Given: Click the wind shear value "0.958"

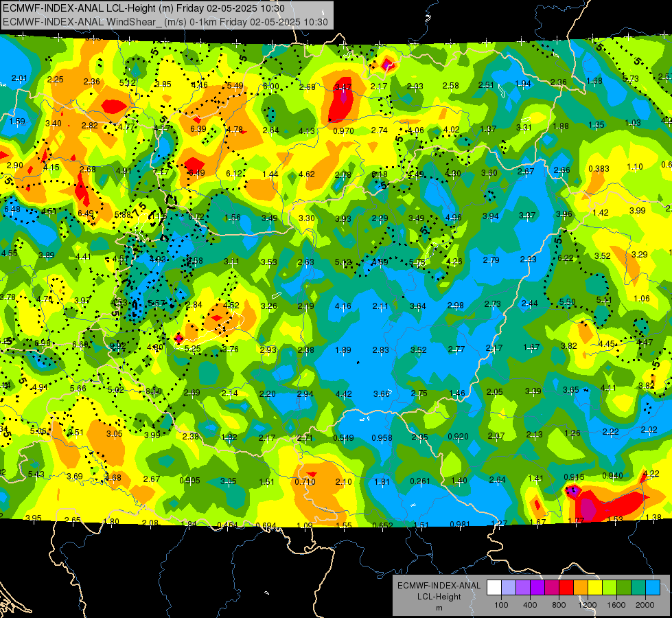Looking at the screenshot, I should coord(382,438).
